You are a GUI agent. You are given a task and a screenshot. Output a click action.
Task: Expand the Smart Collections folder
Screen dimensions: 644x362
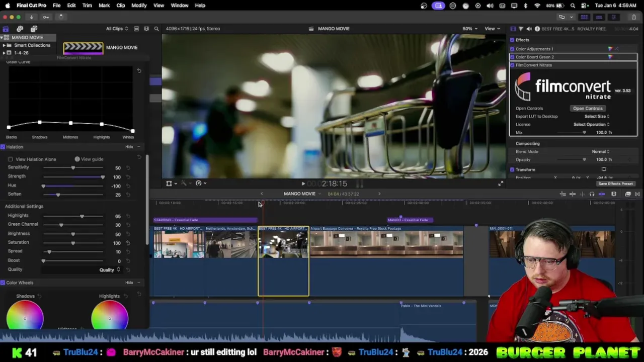click(4, 45)
